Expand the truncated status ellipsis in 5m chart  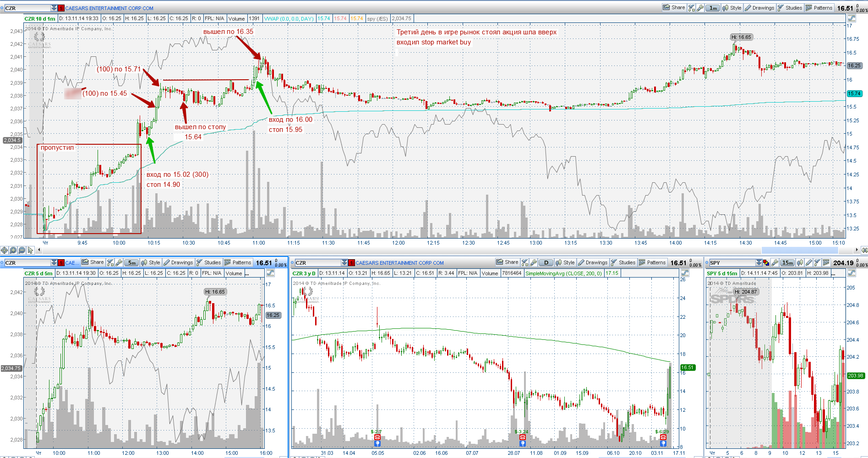pos(248,274)
